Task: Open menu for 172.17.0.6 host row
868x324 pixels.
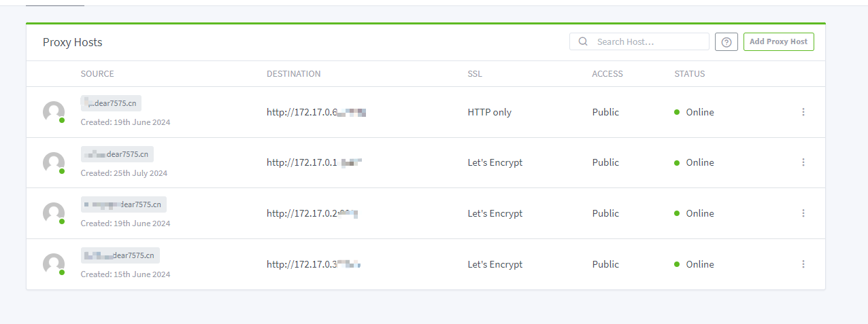Action: click(803, 112)
